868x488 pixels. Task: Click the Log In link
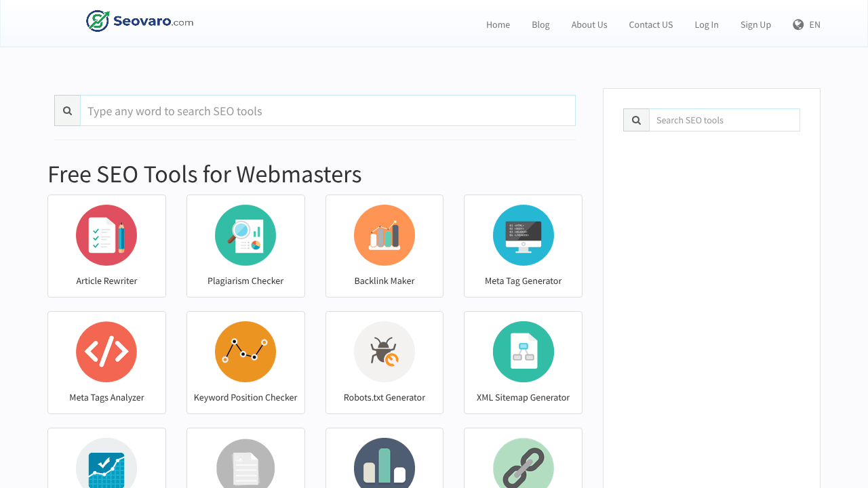[x=707, y=24]
